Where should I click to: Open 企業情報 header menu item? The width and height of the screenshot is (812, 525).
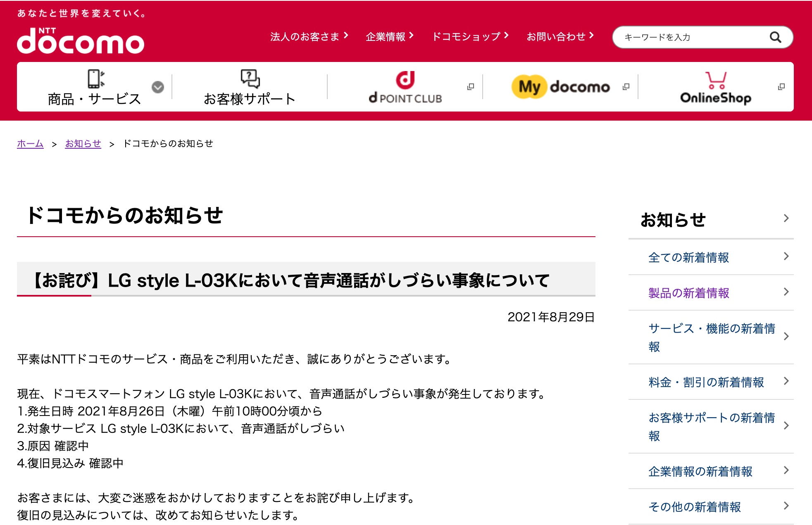(389, 36)
